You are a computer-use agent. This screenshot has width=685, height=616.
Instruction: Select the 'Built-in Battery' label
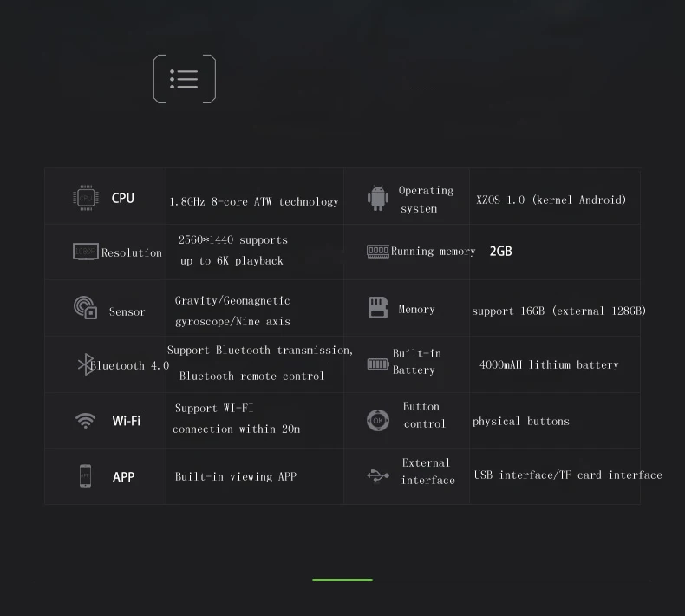[x=417, y=362]
